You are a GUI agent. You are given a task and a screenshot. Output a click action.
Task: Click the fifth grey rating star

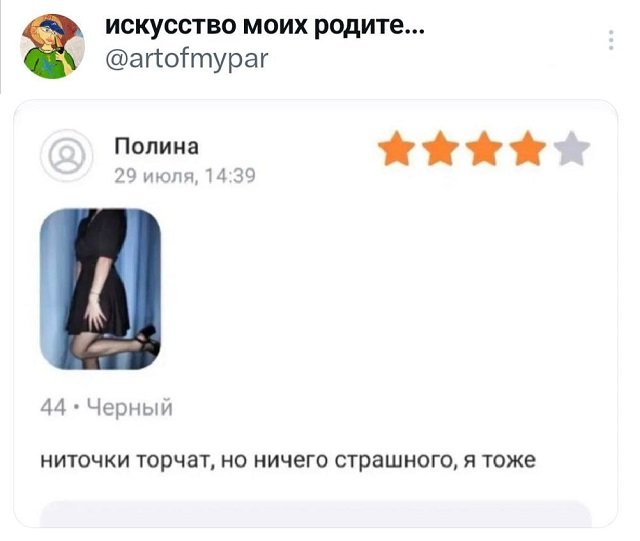point(572,149)
